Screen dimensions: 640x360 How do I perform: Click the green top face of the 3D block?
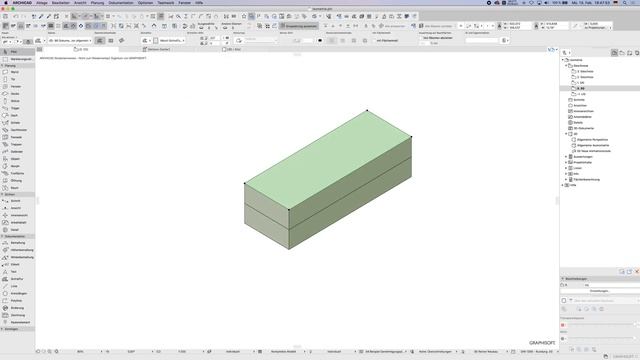coord(329,160)
